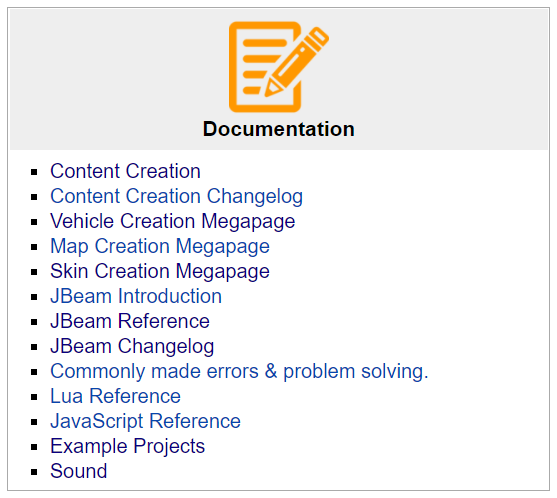Click the orange Documentation notepad icon
Screen dimensions: 557x498
[x=278, y=67]
